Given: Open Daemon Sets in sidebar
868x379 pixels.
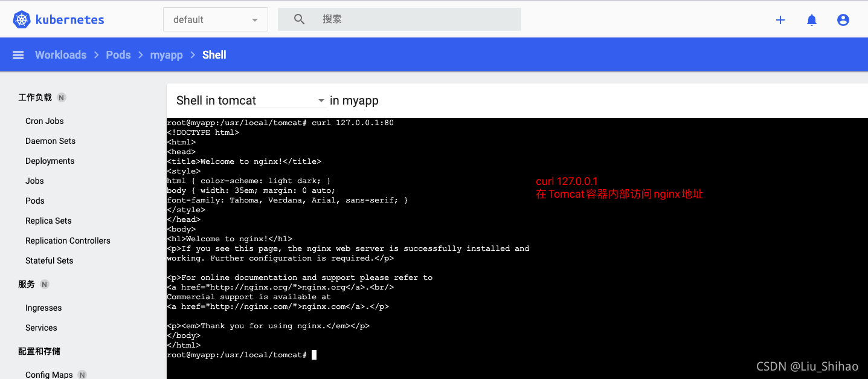Looking at the screenshot, I should 51,141.
